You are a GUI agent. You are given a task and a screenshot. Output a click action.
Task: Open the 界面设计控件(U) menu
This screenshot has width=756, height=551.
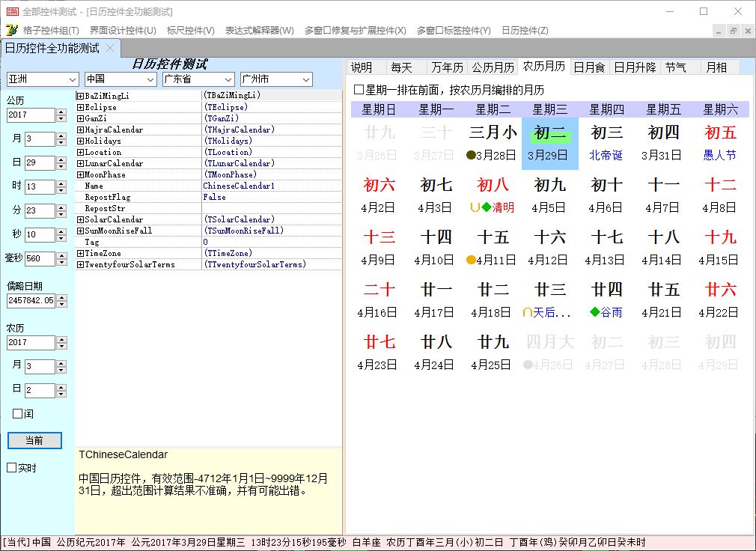123,31
